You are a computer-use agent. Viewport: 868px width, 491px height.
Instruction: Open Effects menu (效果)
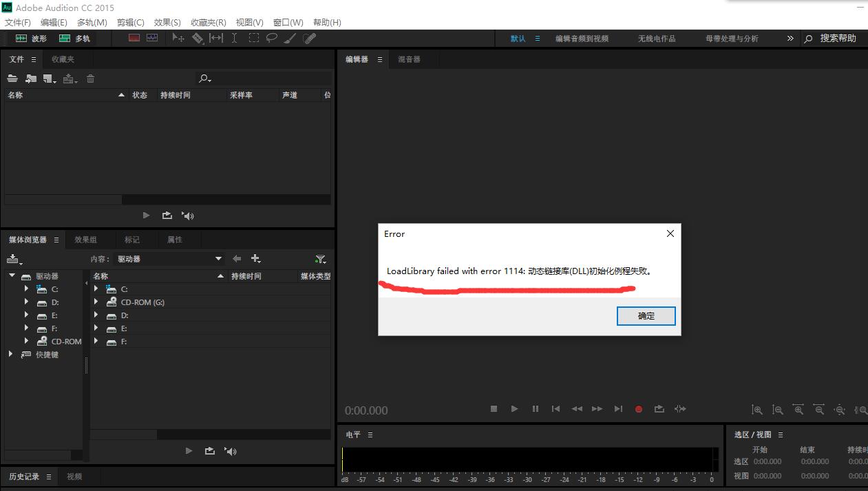pos(167,22)
